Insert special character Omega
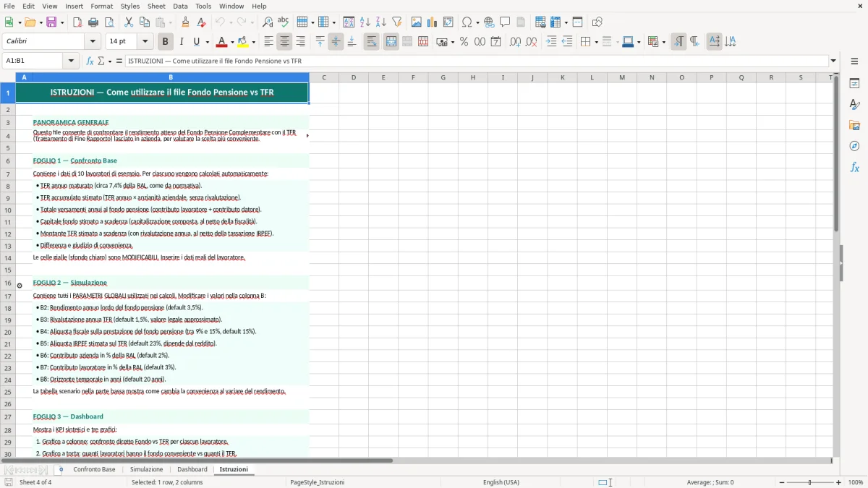The image size is (868, 488). pyautogui.click(x=467, y=22)
